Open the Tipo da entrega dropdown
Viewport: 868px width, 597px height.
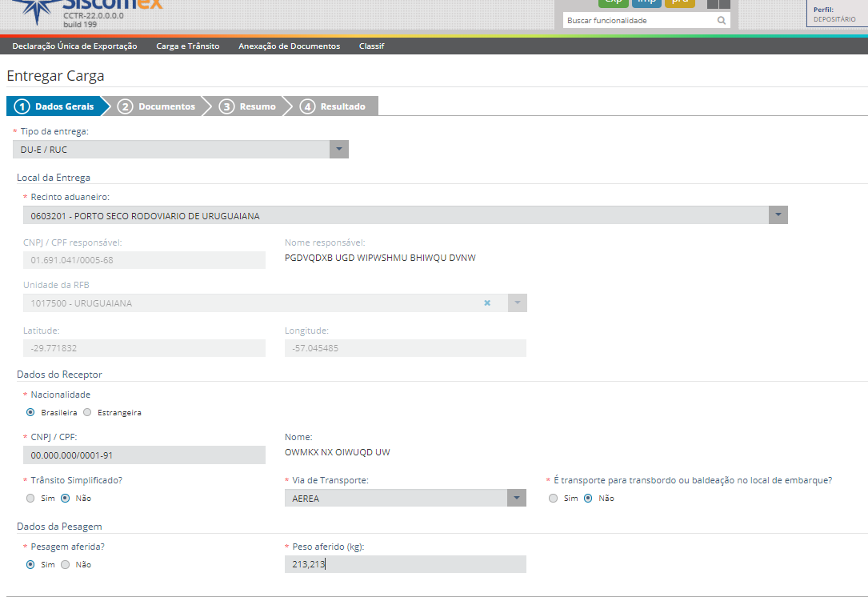(x=338, y=150)
